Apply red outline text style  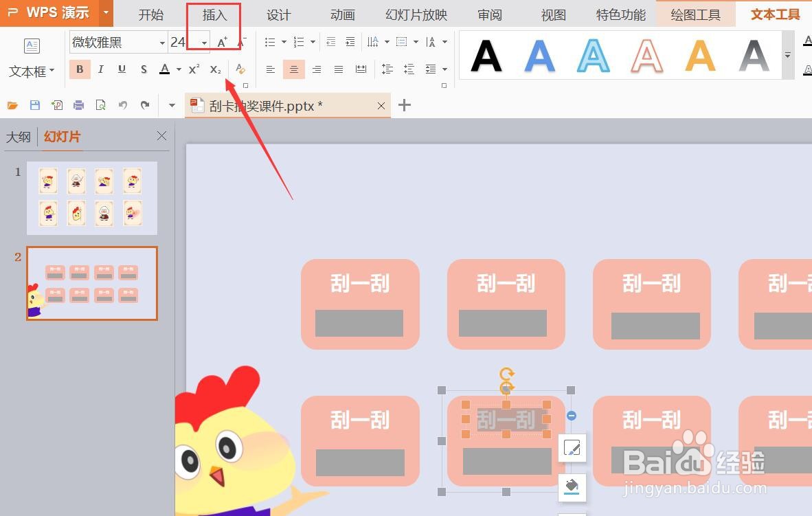647,56
